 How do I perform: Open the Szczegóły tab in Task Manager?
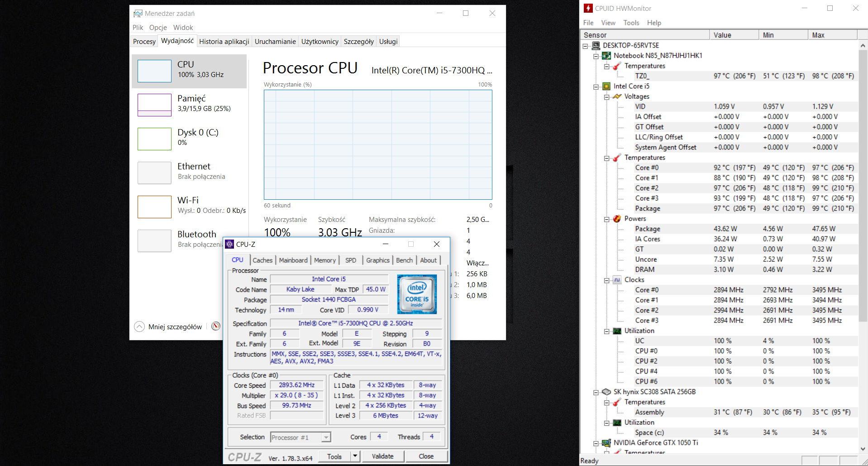(359, 41)
